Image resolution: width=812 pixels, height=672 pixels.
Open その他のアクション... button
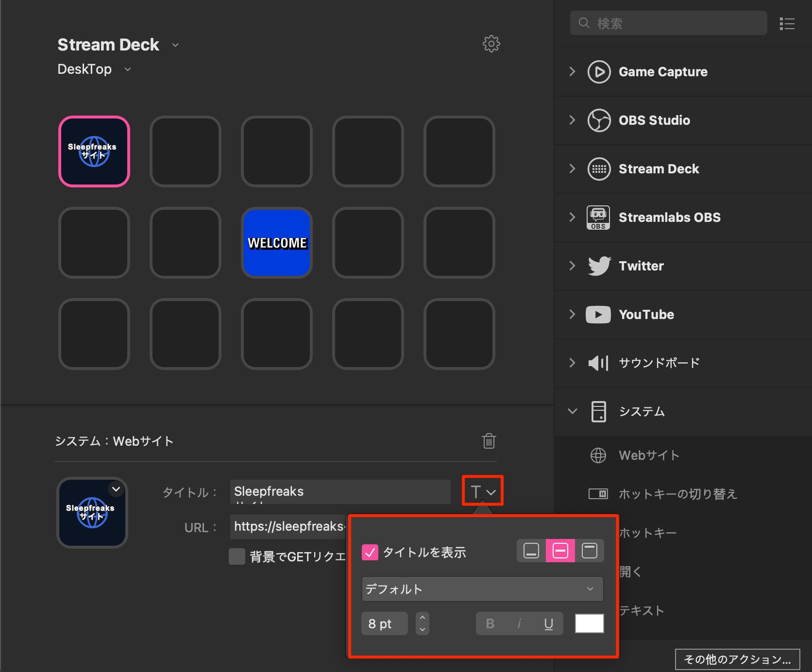point(737,659)
